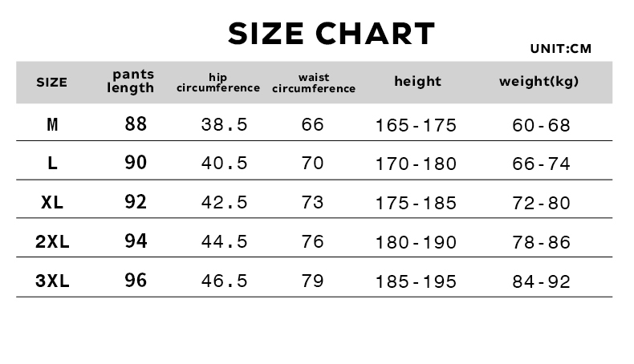Select the XL size row label
Screen dimensions: 634x364
52,202
